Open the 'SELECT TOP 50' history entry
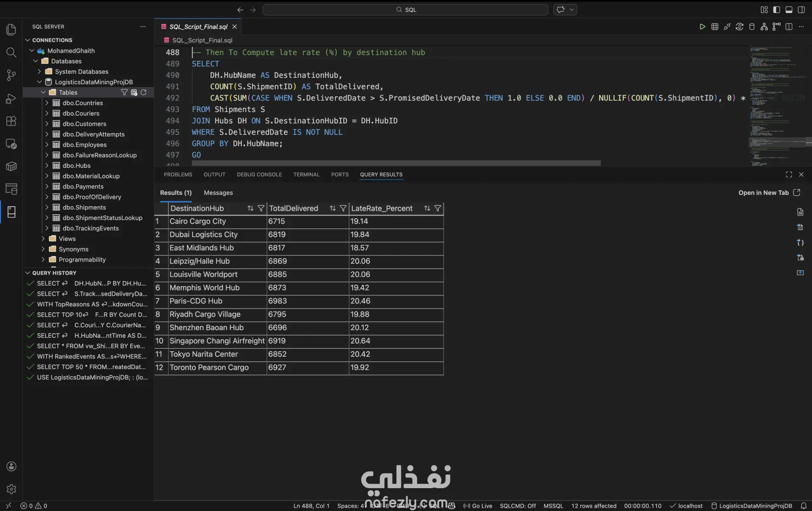Viewport: 812px width, 511px height. [88, 367]
